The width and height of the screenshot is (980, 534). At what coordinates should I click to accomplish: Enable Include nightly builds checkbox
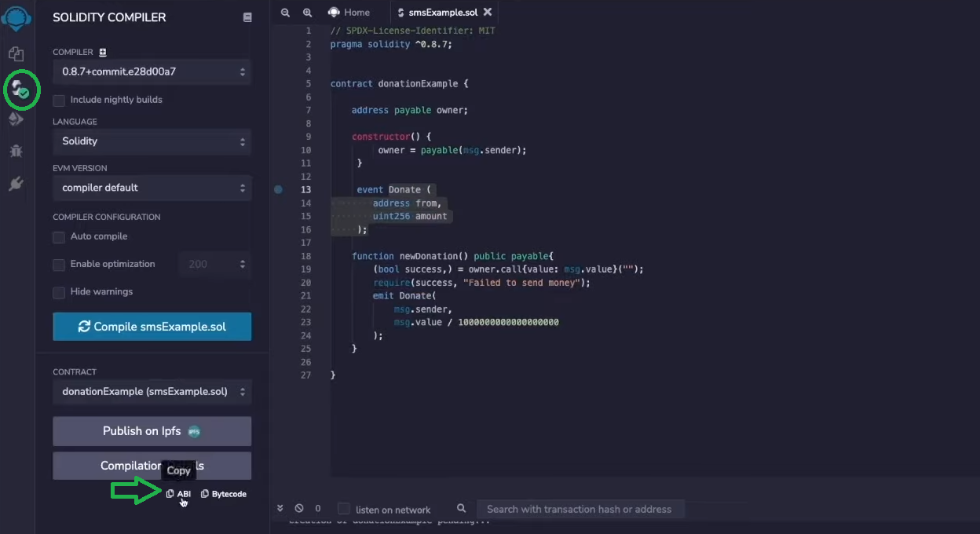coord(59,101)
